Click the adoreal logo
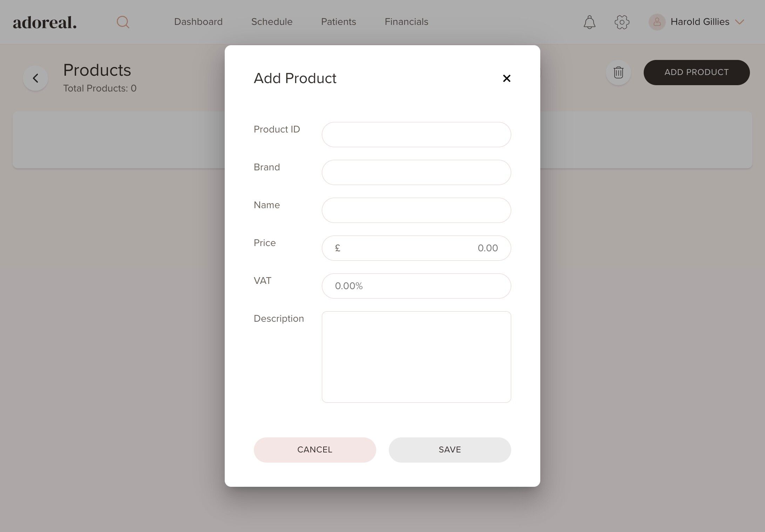The height and width of the screenshot is (532, 765). (x=45, y=22)
